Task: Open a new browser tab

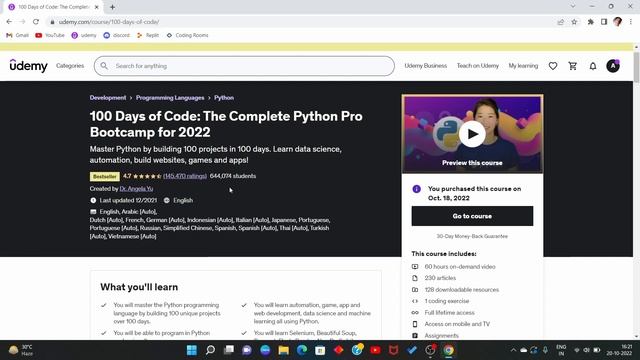Action: click(x=112, y=7)
